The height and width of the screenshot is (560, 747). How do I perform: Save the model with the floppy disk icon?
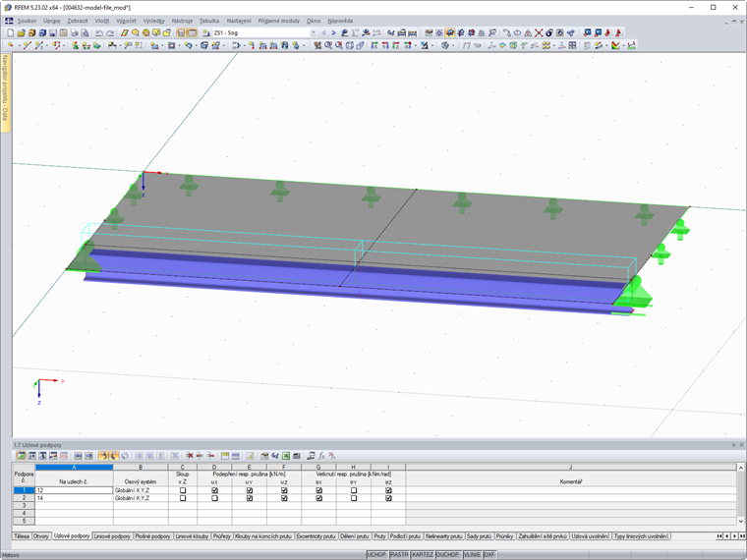click(x=53, y=32)
